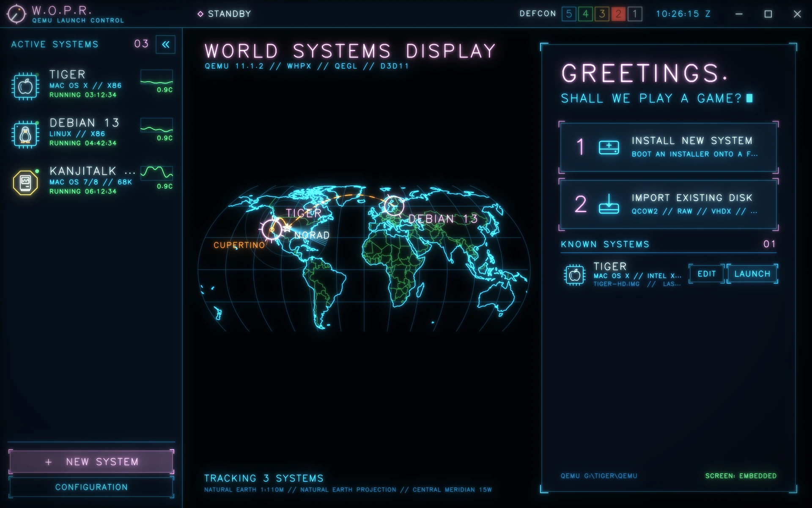Click the Tiger chip icon in Known Systems

pos(575,275)
